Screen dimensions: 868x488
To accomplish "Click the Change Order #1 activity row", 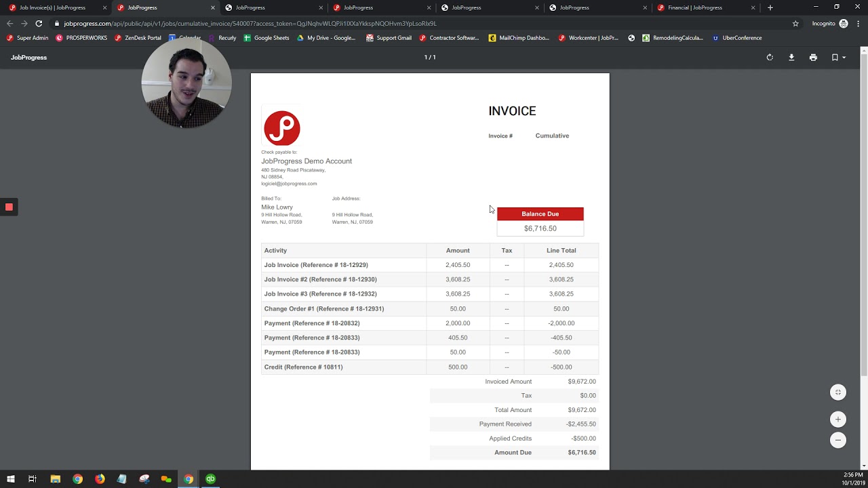I will (430, 308).
